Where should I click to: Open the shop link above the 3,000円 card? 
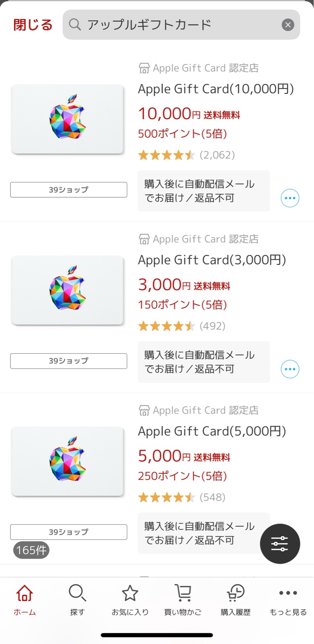[199, 239]
